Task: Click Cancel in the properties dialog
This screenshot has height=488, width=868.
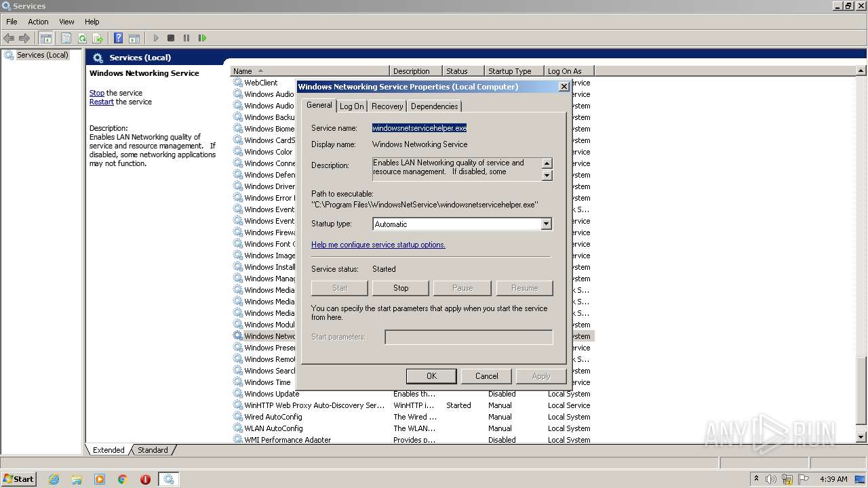Action: click(486, 376)
